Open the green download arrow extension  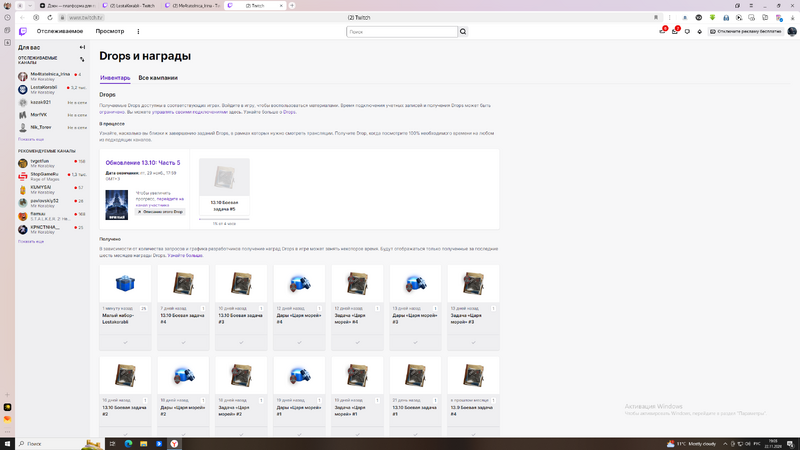[x=712, y=17]
